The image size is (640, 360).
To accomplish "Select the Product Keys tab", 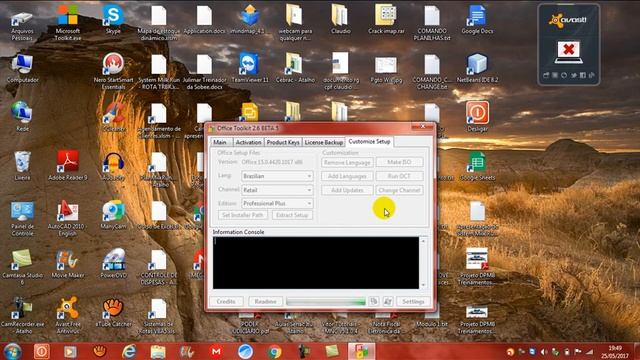I will click(283, 142).
